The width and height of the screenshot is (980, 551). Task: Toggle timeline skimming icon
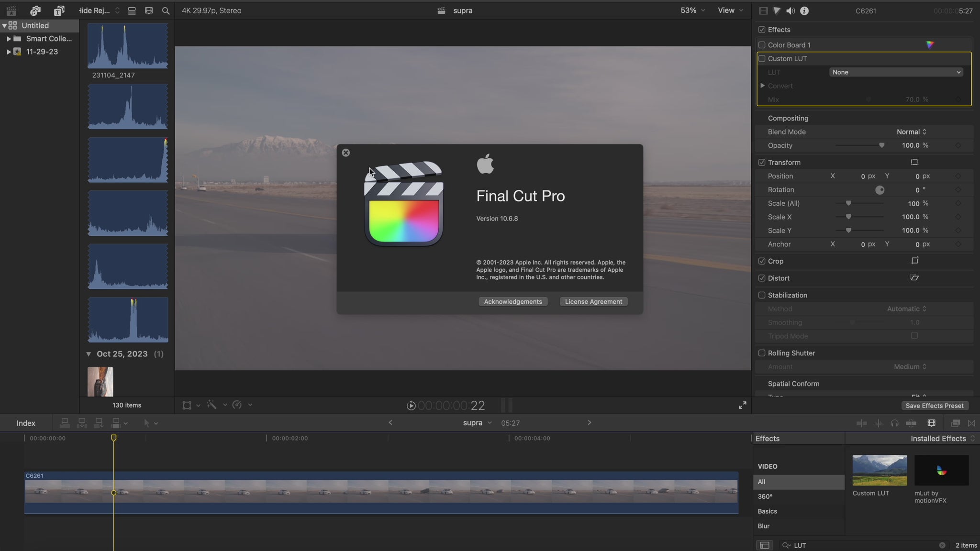(x=861, y=423)
